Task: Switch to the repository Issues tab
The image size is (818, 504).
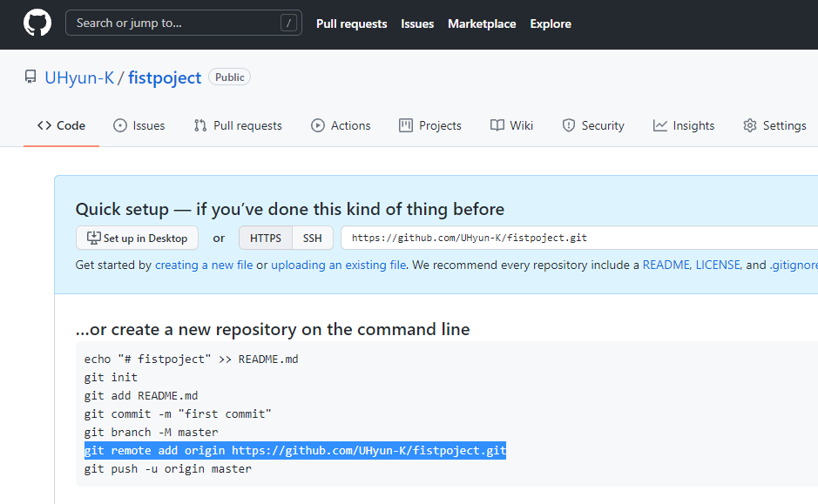Action: click(x=139, y=125)
